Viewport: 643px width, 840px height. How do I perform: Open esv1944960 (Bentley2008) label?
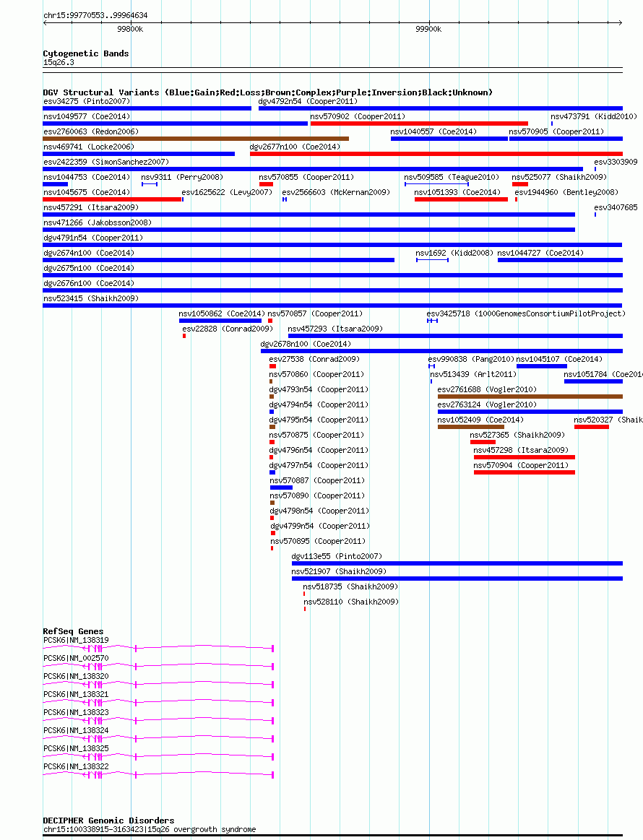click(x=566, y=192)
